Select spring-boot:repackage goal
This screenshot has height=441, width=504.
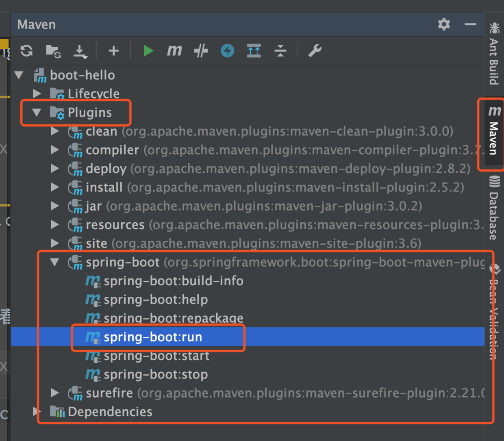tap(174, 318)
